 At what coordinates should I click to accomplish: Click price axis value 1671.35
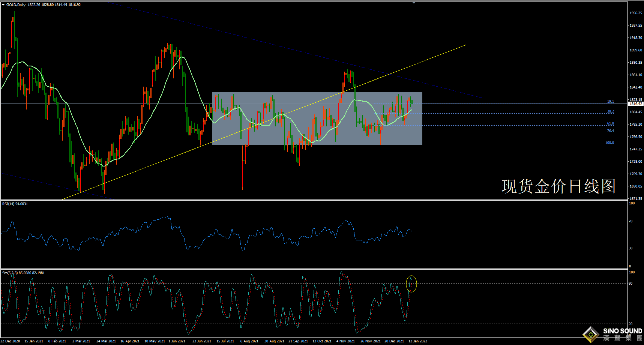click(x=636, y=199)
